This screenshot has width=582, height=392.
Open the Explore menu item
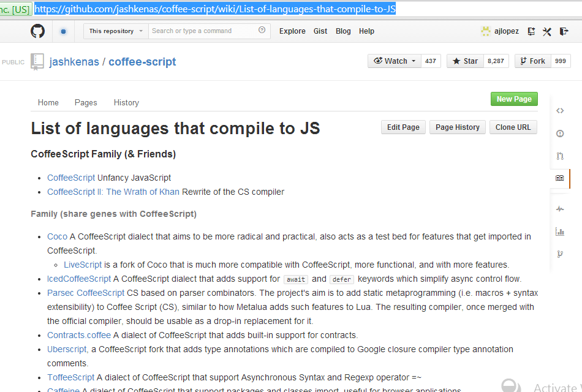click(x=292, y=31)
